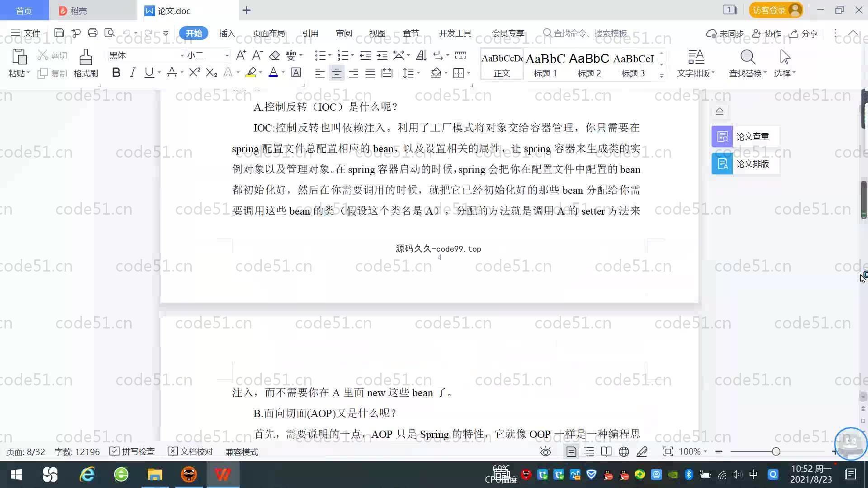Viewport: 868px width, 488px height.
Task: Click the zoom slider handle
Action: click(x=776, y=451)
